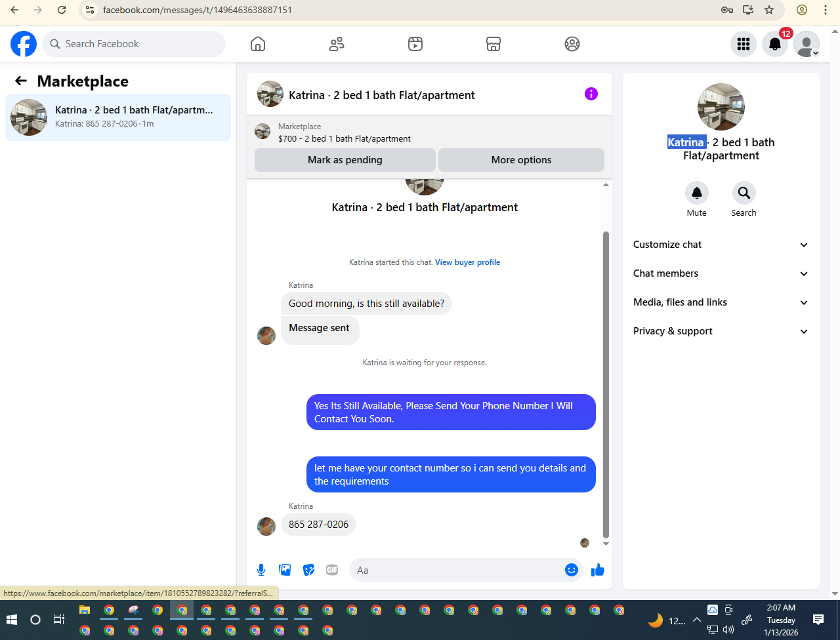Open the 2:07 AM clock calendar
840x640 pixels.
pyautogui.click(x=781, y=620)
